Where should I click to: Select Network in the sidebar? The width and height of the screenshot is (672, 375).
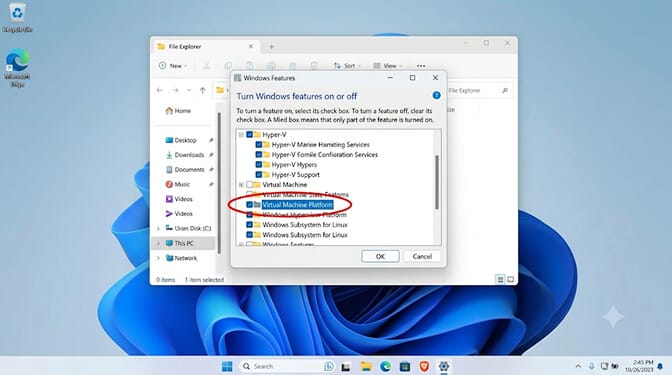pos(181,258)
